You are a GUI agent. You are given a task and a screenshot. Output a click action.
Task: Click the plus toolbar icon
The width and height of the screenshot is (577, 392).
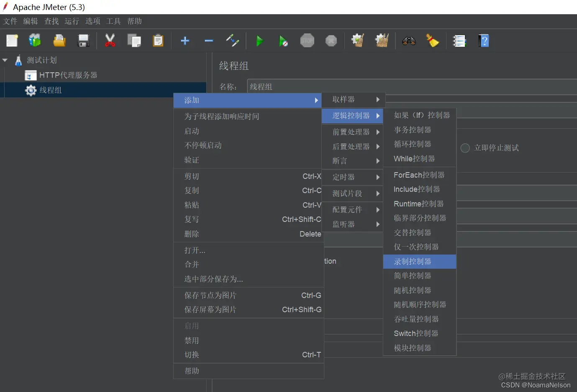[185, 41]
